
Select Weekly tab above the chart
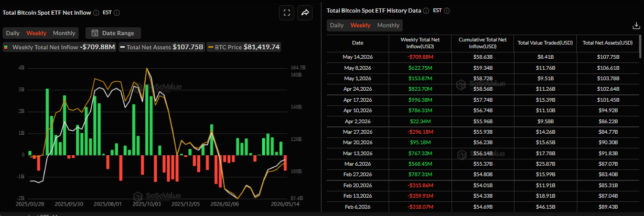point(36,33)
